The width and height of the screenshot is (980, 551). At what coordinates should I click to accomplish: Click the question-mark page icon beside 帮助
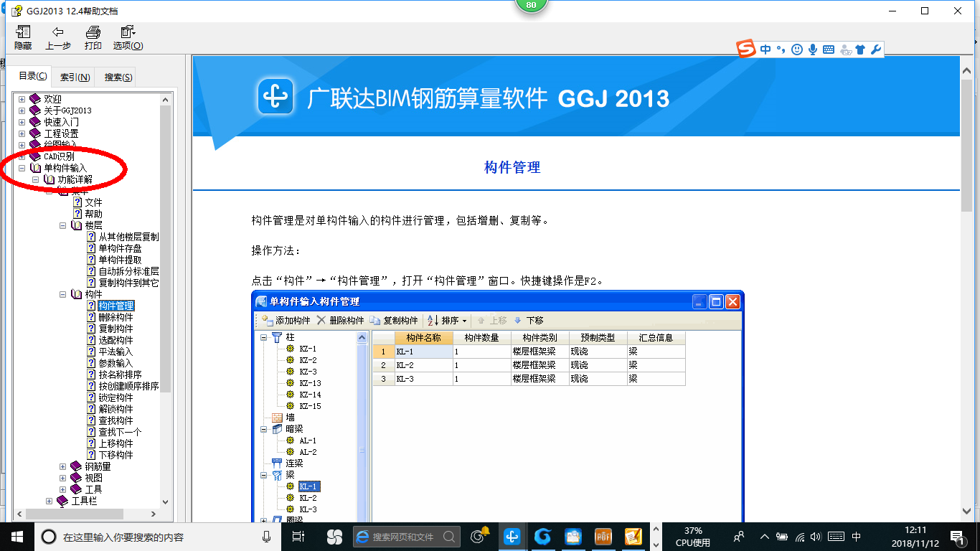pyautogui.click(x=77, y=214)
